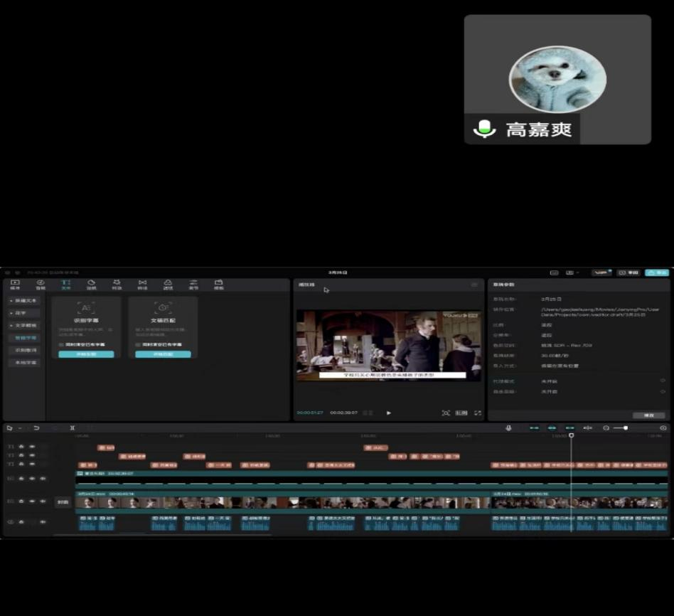Click the microphone record icon above timeline
This screenshot has height=616, width=674.
coord(508,428)
